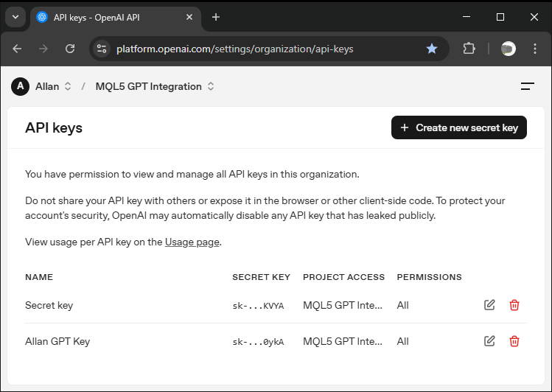The width and height of the screenshot is (552, 392).
Task: Click project access cell in 'Allan GPT Key' row
Action: click(343, 341)
